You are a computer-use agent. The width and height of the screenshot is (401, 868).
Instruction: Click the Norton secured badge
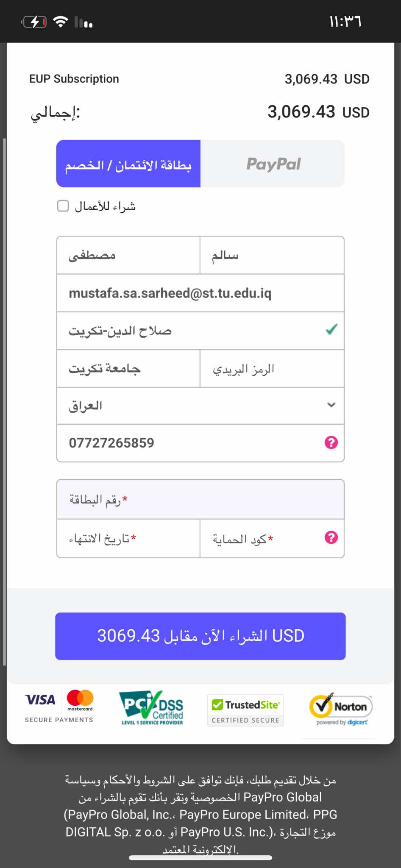(341, 709)
